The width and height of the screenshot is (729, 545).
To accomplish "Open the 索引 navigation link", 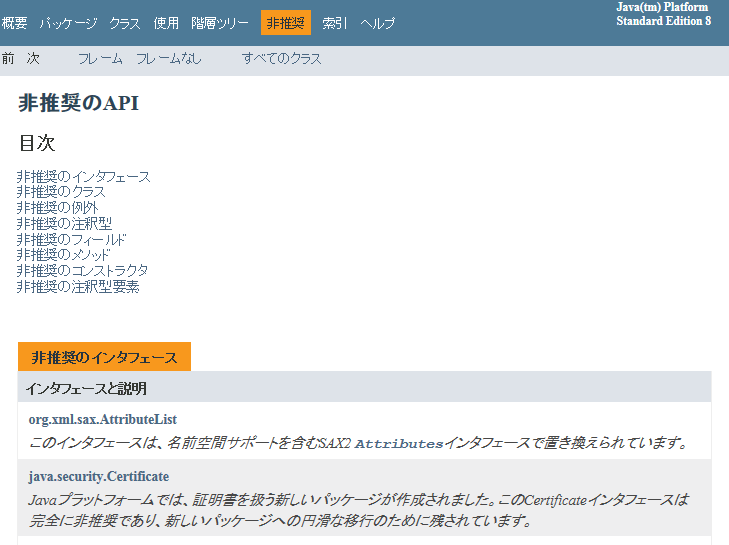I will [x=335, y=23].
